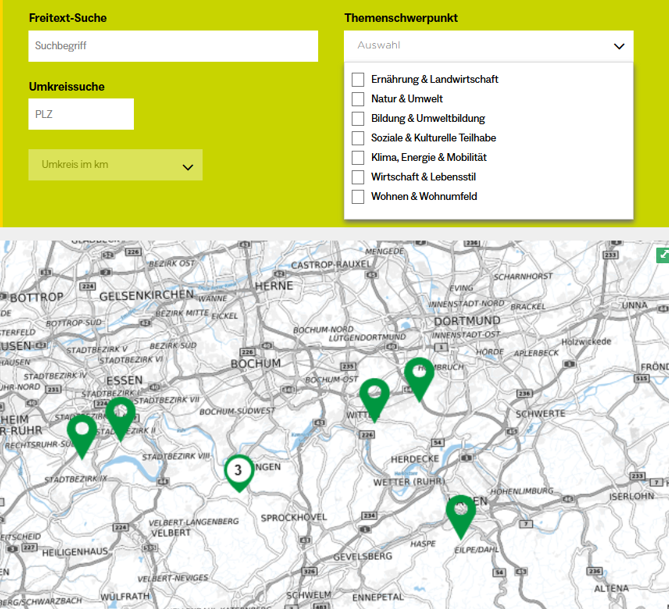Click the Sprockhövel label on the map
The image size is (669, 609).
[294, 517]
